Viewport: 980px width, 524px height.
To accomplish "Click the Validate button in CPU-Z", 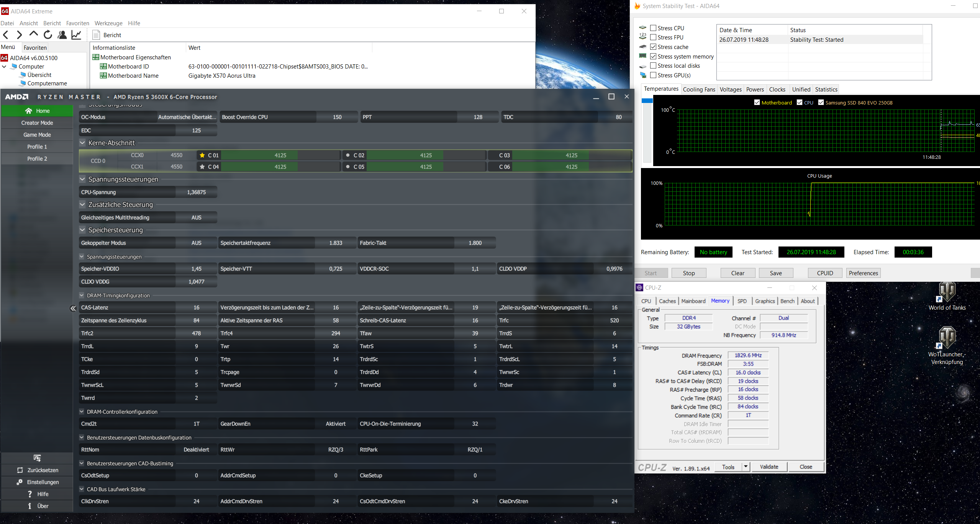I will point(769,467).
